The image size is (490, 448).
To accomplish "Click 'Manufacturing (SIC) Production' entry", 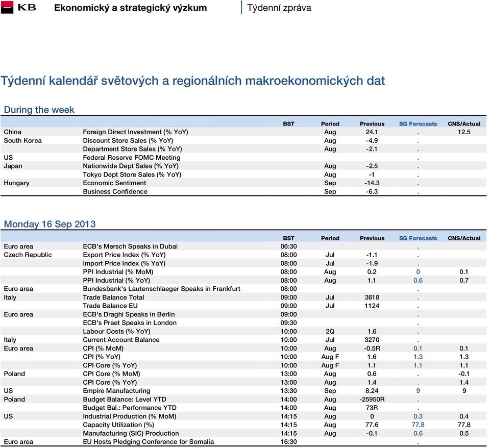I will tap(131, 433).
